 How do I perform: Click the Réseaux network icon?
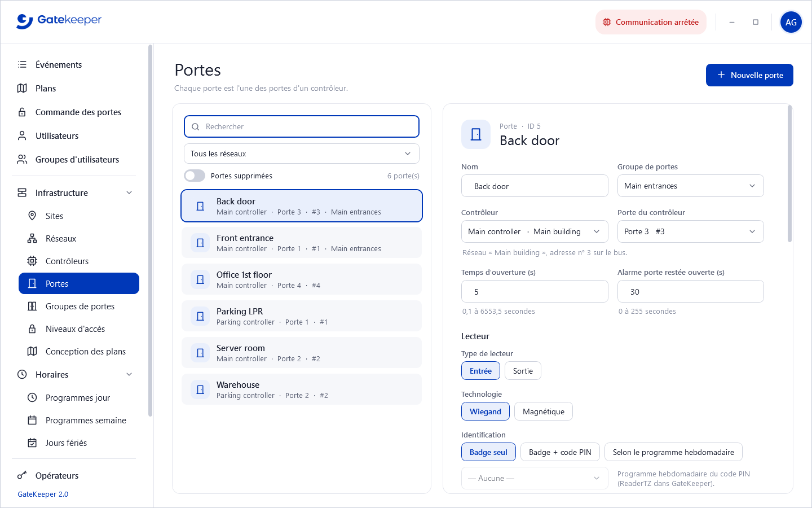32,238
